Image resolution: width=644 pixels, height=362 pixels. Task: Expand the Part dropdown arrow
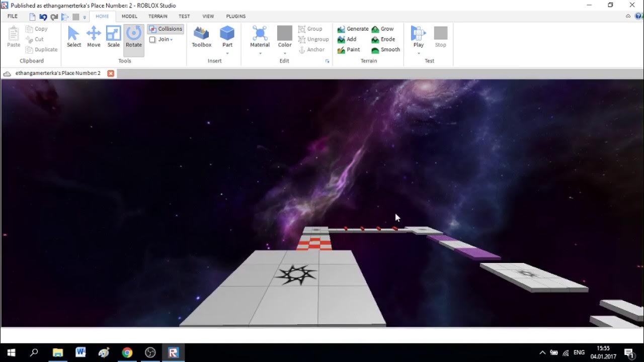coord(227,53)
